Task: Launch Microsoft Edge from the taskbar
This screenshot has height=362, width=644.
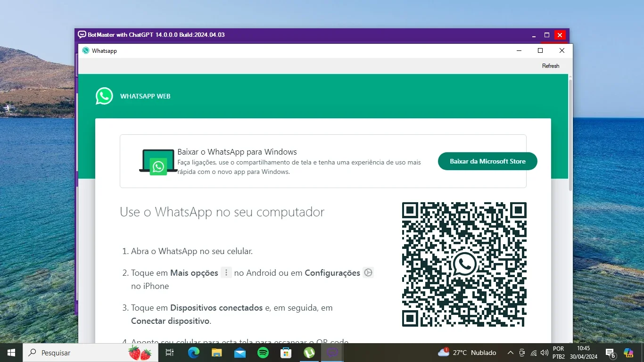Action: tap(193, 353)
